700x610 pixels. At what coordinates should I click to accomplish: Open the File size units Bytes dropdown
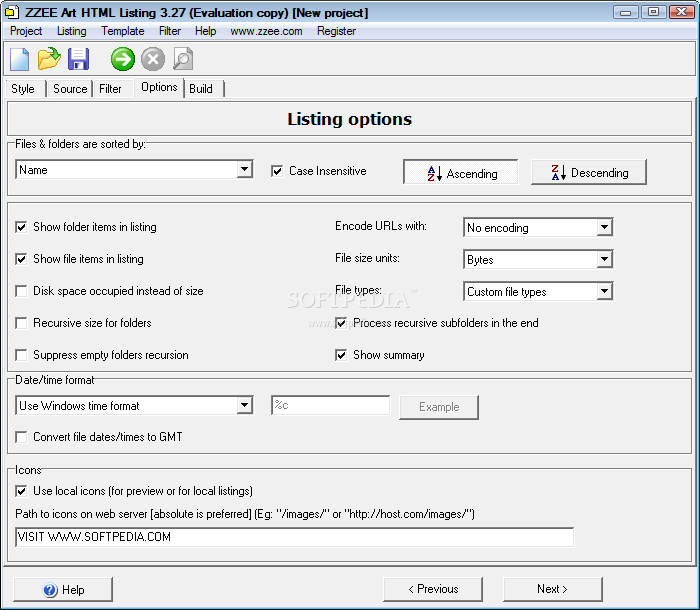click(x=604, y=259)
